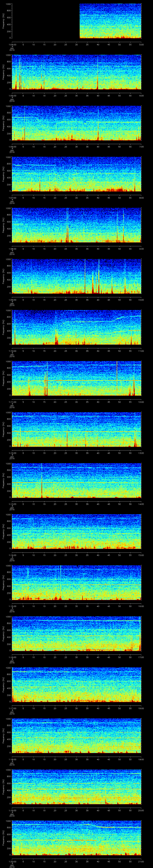Select the "1:07:00" start time label

point(12,198)
